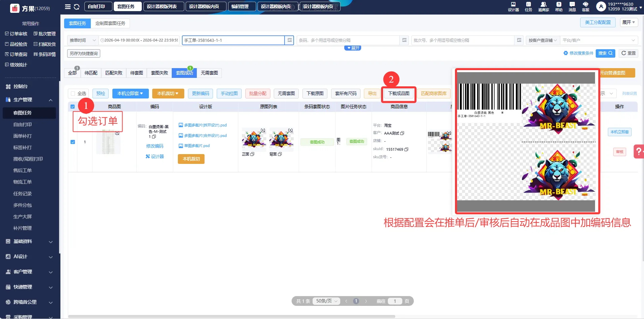Open the 50条/页 page size dropdown
The image size is (644, 319).
click(326, 301)
